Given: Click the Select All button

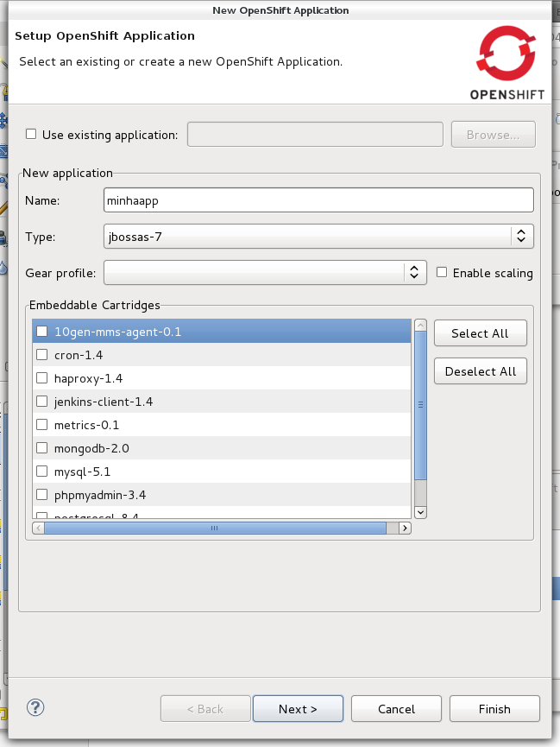Looking at the screenshot, I should coord(481,333).
